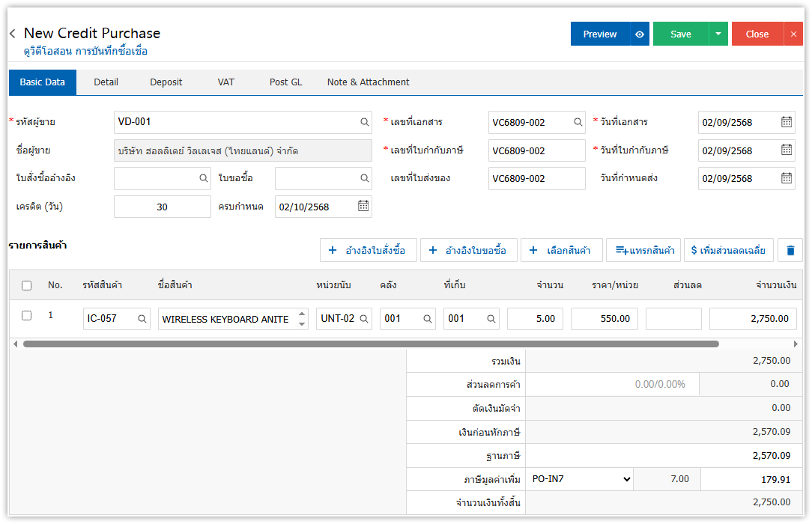Click the green Save button

point(680,34)
